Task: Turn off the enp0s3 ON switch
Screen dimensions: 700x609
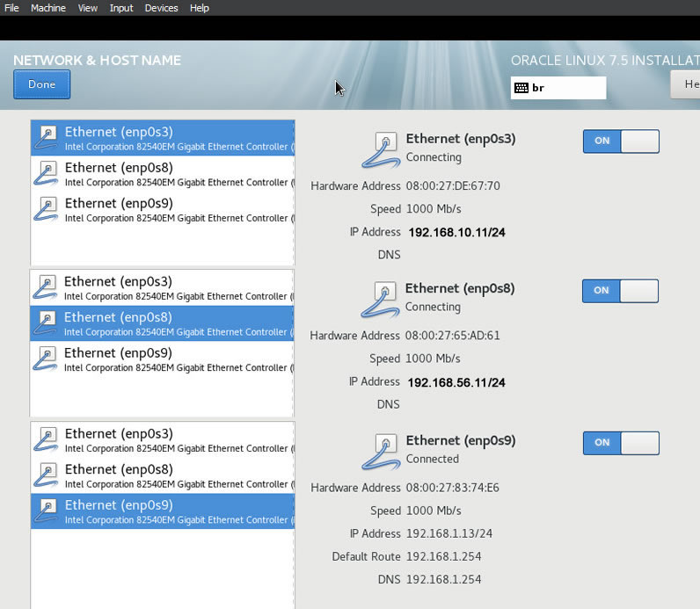Action: [x=621, y=141]
